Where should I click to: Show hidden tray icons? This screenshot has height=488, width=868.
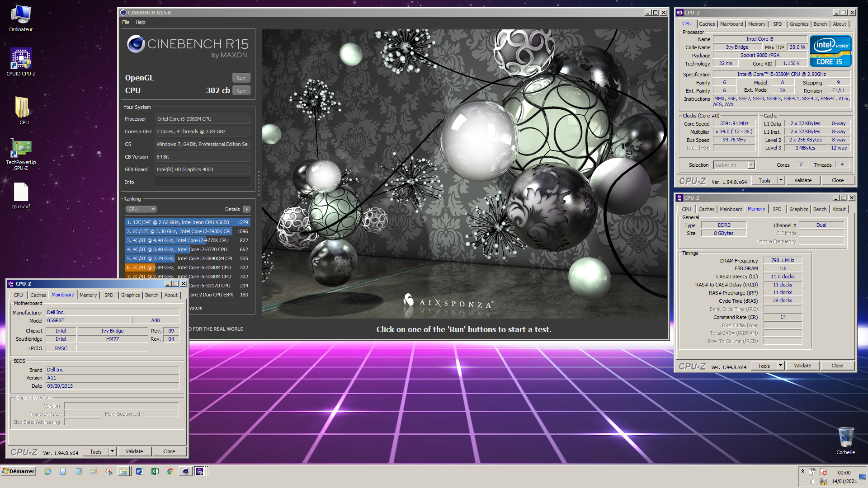[x=802, y=471]
